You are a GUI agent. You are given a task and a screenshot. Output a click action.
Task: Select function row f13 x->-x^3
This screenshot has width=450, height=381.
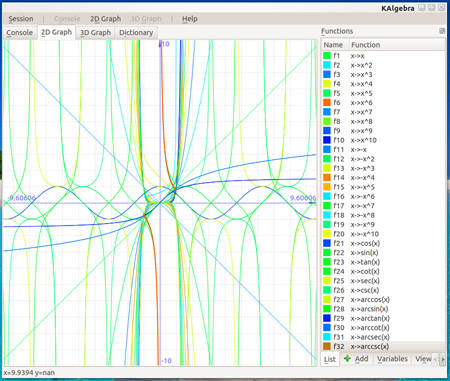tap(383, 168)
